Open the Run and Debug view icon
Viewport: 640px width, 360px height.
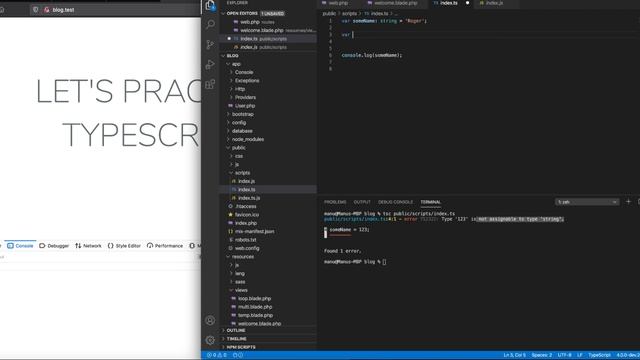pyautogui.click(x=210, y=64)
